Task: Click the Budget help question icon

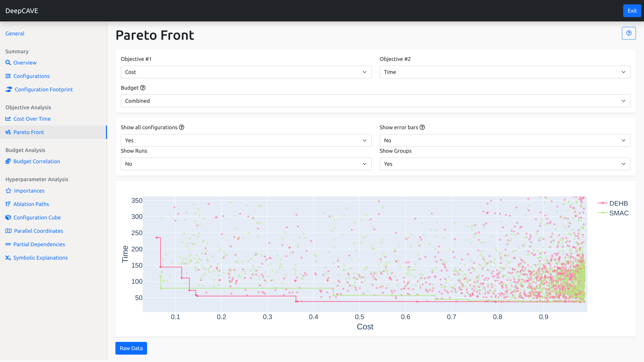Action: pos(143,88)
